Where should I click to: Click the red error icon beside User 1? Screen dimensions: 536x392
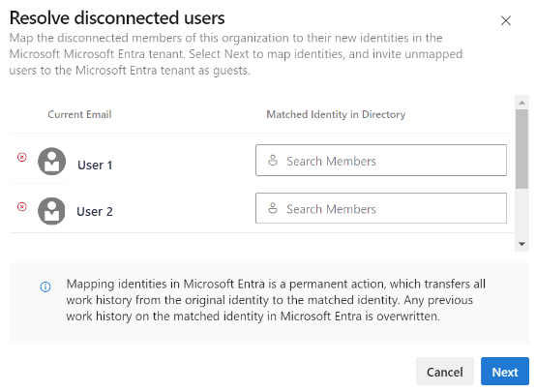[x=22, y=157]
